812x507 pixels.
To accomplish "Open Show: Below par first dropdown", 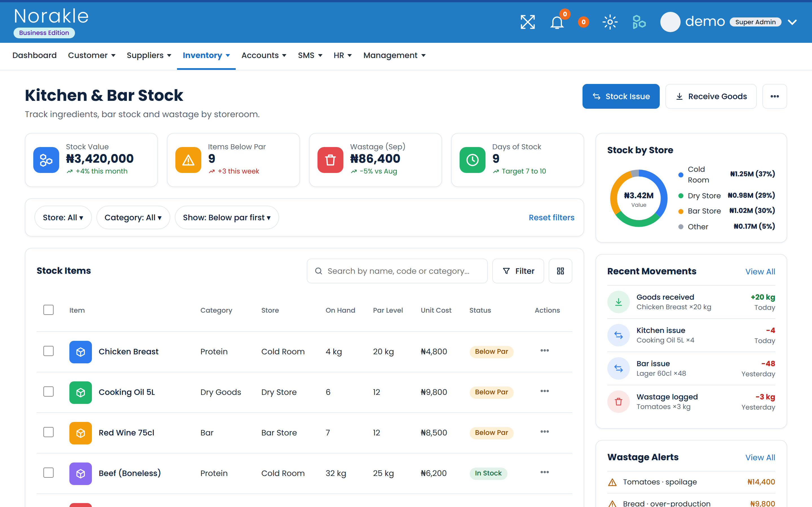I will [x=227, y=218].
